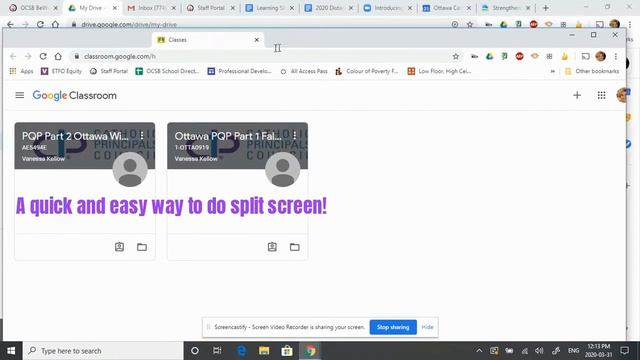
Task: Open the Google apps grid
Action: 601,95
